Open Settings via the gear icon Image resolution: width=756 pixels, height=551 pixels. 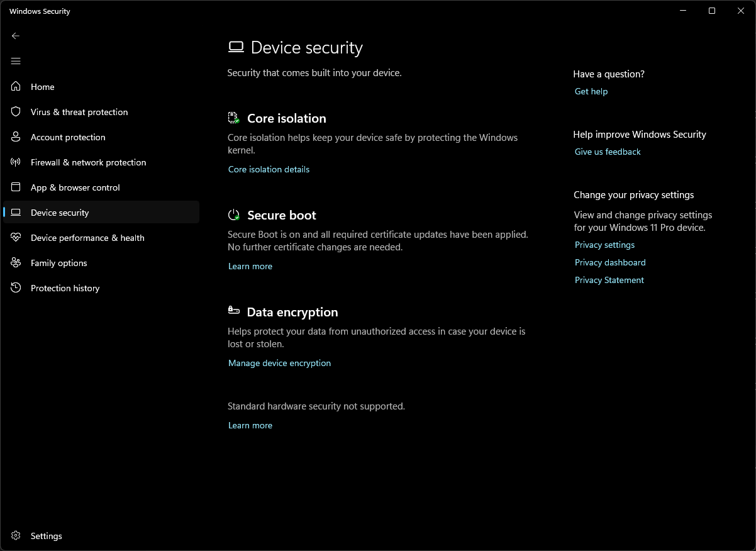(16, 536)
